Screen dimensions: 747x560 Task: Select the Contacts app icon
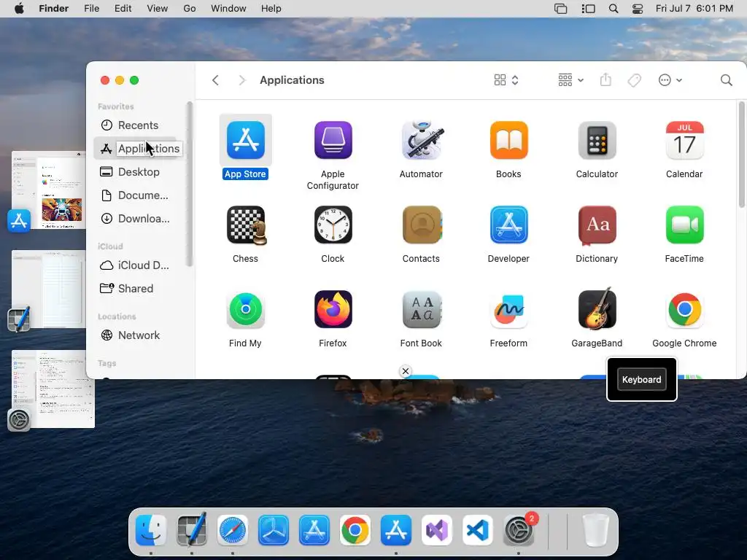(421, 225)
